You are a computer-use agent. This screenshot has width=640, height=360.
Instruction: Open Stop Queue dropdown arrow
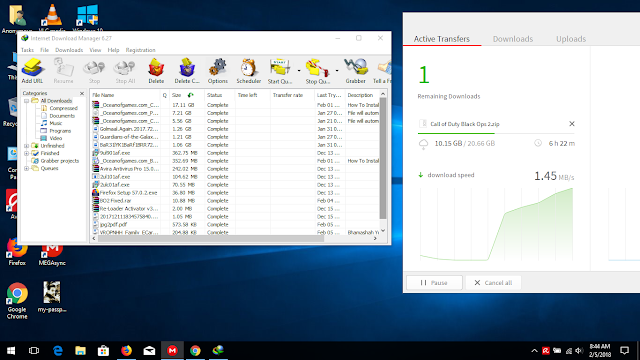point(337,71)
